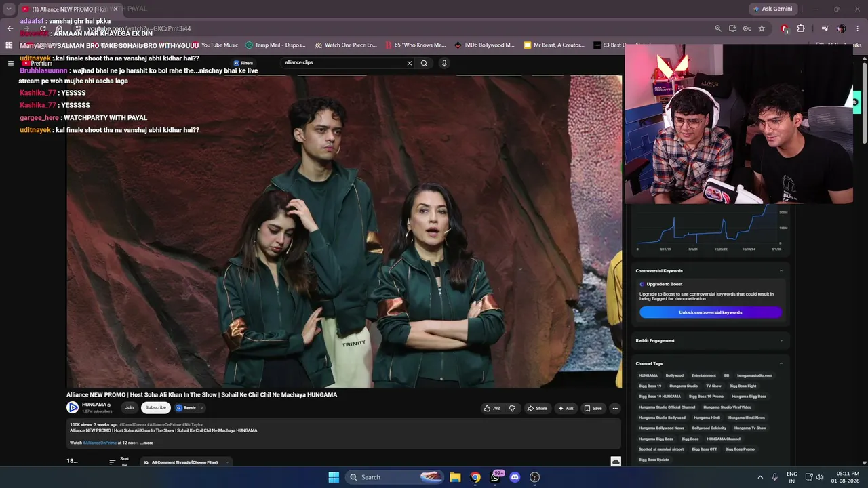Open Discord from the taskbar
Viewport: 868px width, 488px height.
coord(515,477)
